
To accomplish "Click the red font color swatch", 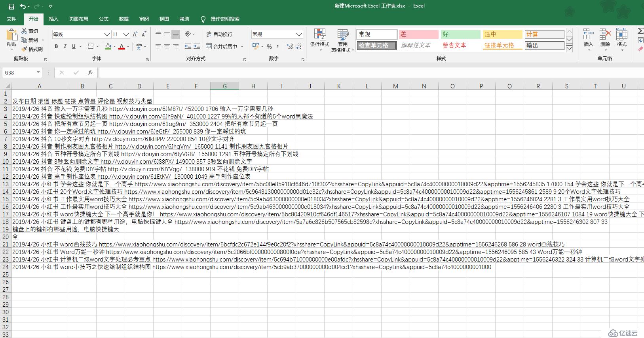I will click(x=122, y=46).
